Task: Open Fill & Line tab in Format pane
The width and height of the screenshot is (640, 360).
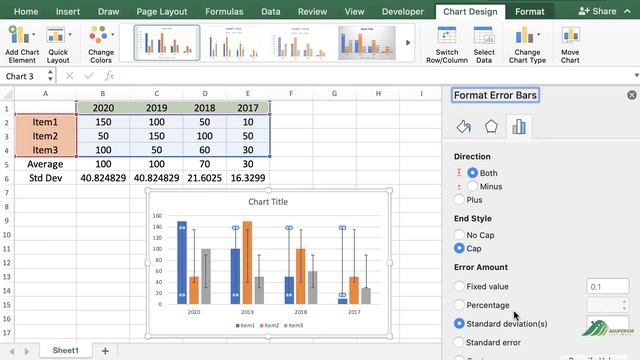Action: [x=464, y=127]
